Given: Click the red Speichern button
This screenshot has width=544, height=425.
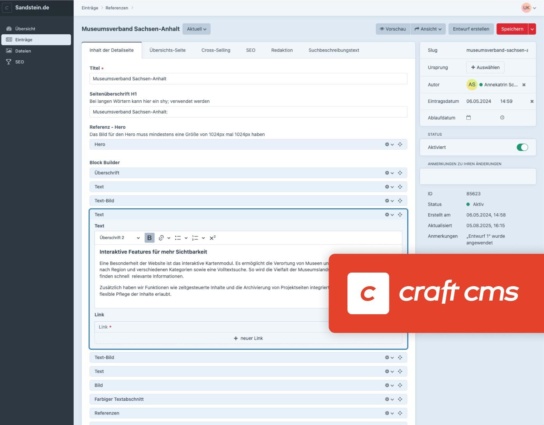Looking at the screenshot, I should (x=512, y=29).
